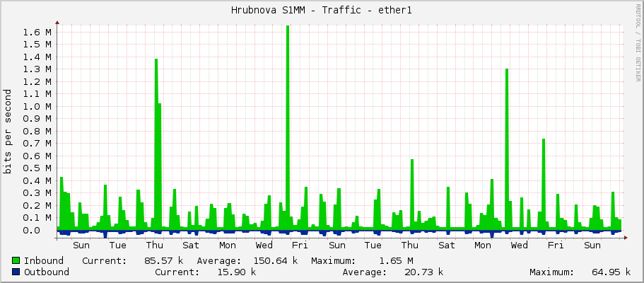Click the '1.1 M' y-axis label
This screenshot has height=283, width=644.
pyautogui.click(x=37, y=94)
